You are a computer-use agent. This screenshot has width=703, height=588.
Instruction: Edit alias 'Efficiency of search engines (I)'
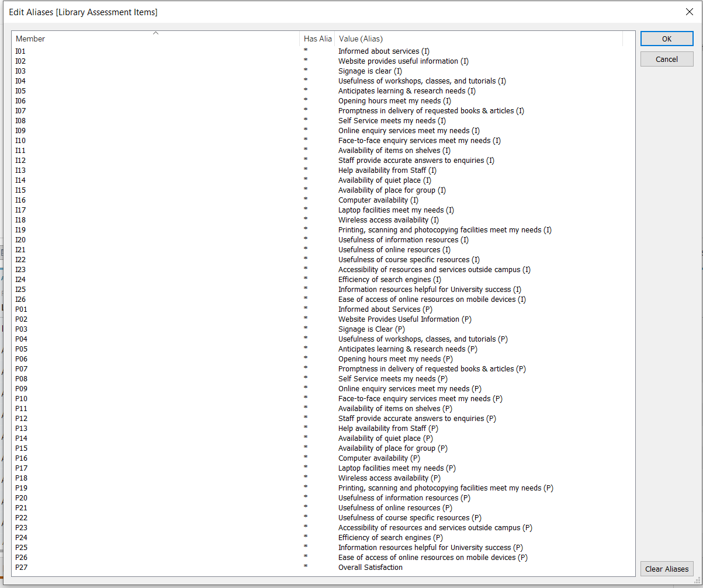[390, 280]
